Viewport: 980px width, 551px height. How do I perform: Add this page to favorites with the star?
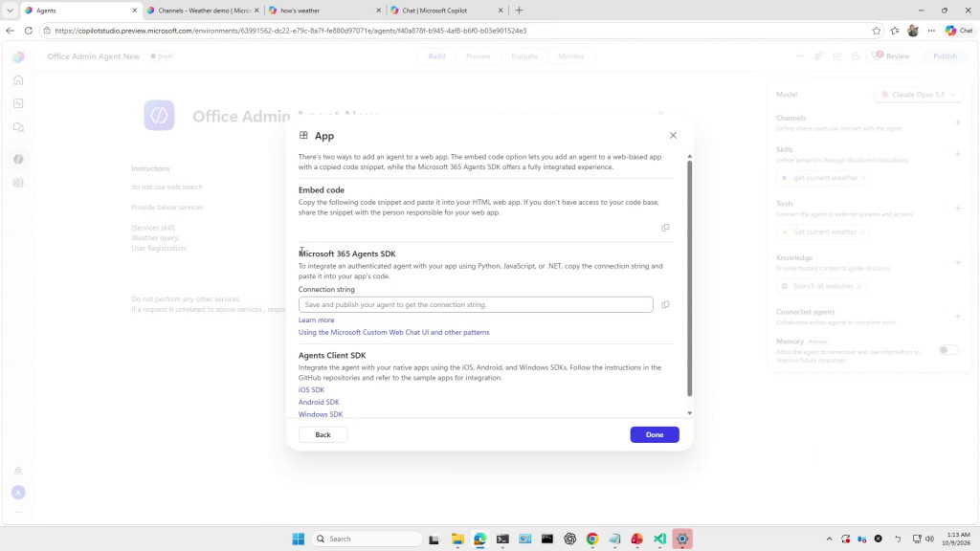pyautogui.click(x=877, y=31)
